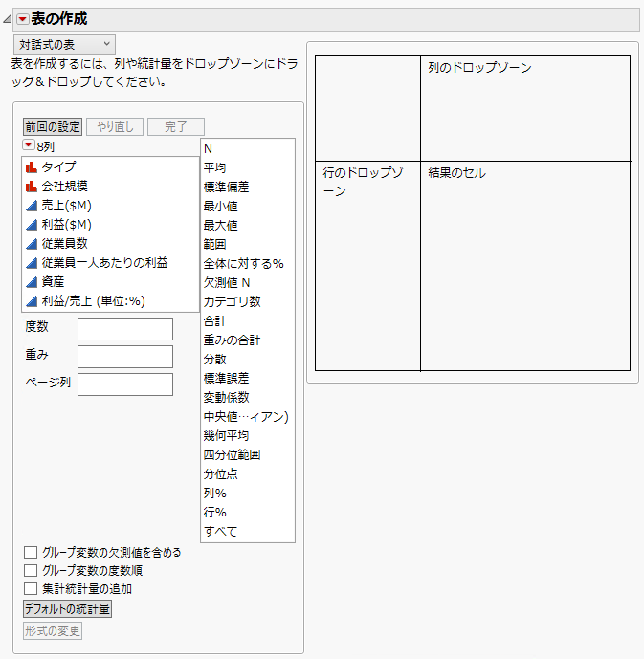Open the red triangle menu for 8列

point(28,145)
